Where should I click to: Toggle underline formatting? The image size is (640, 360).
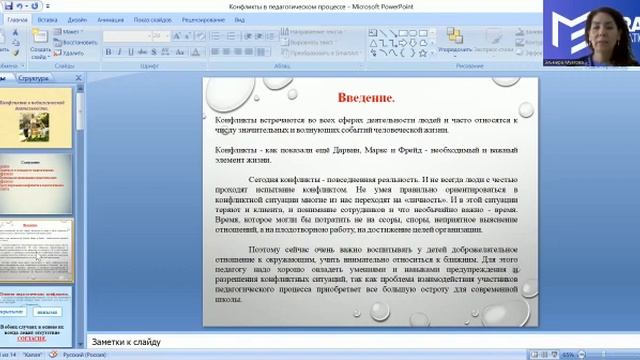click(x=131, y=52)
